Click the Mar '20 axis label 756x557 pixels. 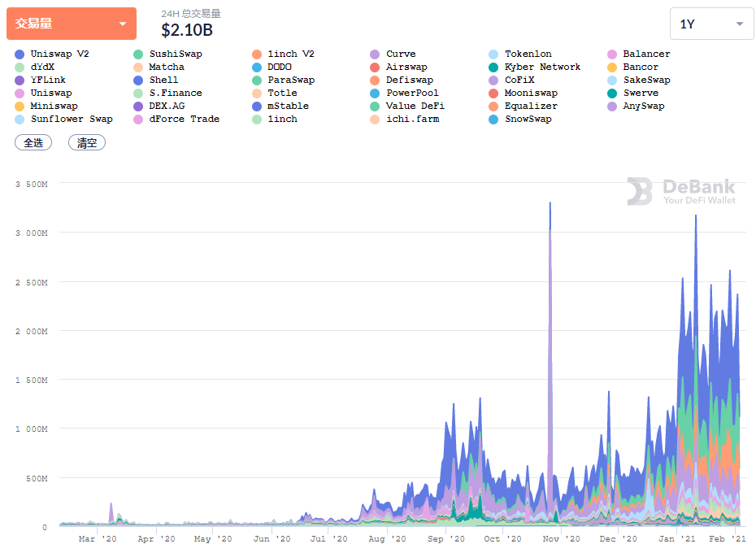coord(98,538)
